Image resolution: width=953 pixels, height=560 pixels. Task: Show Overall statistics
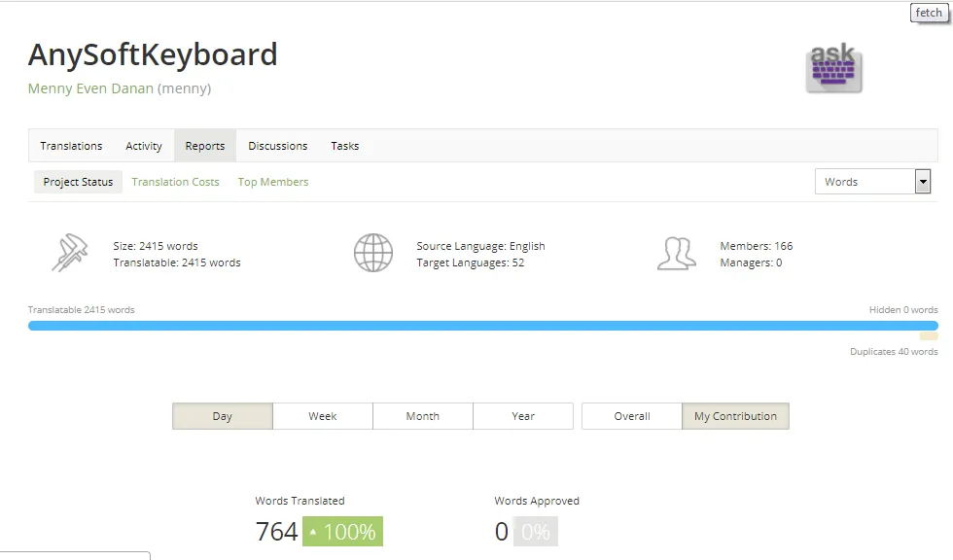(x=632, y=416)
